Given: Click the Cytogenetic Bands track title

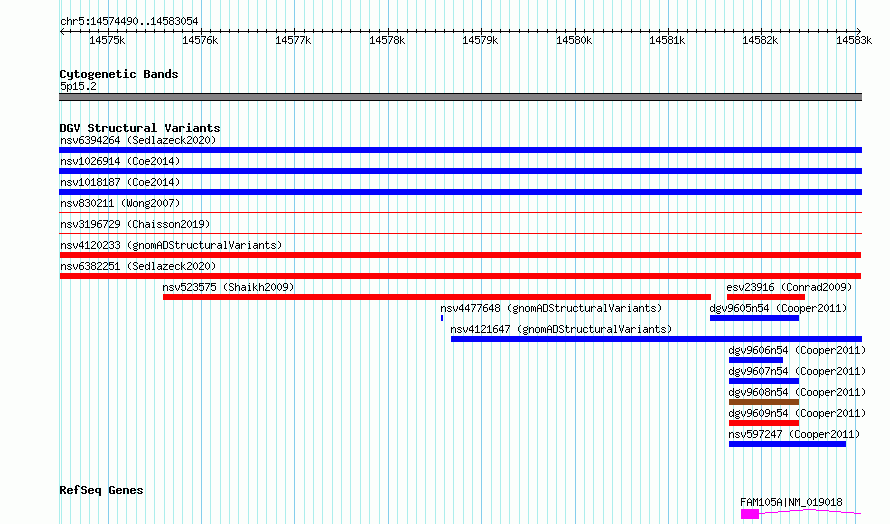Looking at the screenshot, I should tap(119, 74).
